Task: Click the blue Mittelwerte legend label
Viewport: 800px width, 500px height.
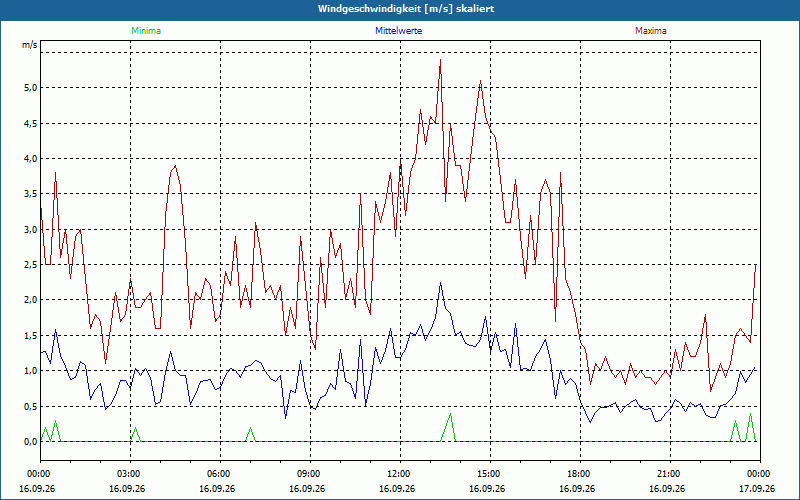Action: click(398, 31)
